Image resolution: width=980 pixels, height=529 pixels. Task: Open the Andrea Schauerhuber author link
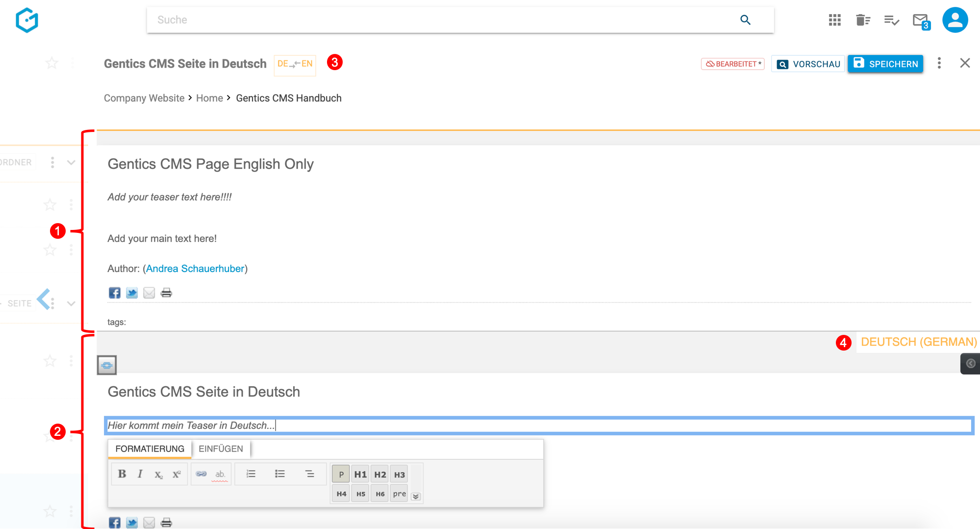195,269
